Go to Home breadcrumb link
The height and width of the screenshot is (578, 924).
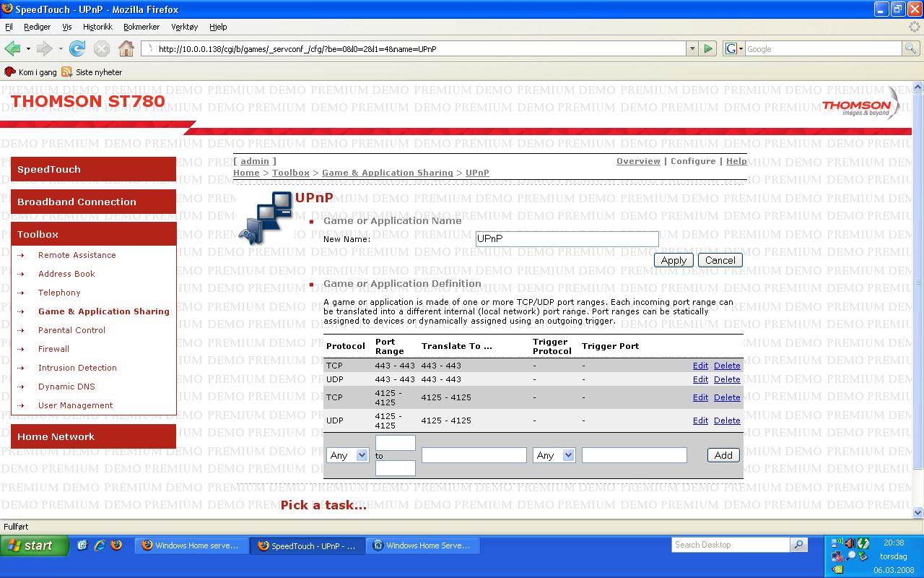pos(246,173)
